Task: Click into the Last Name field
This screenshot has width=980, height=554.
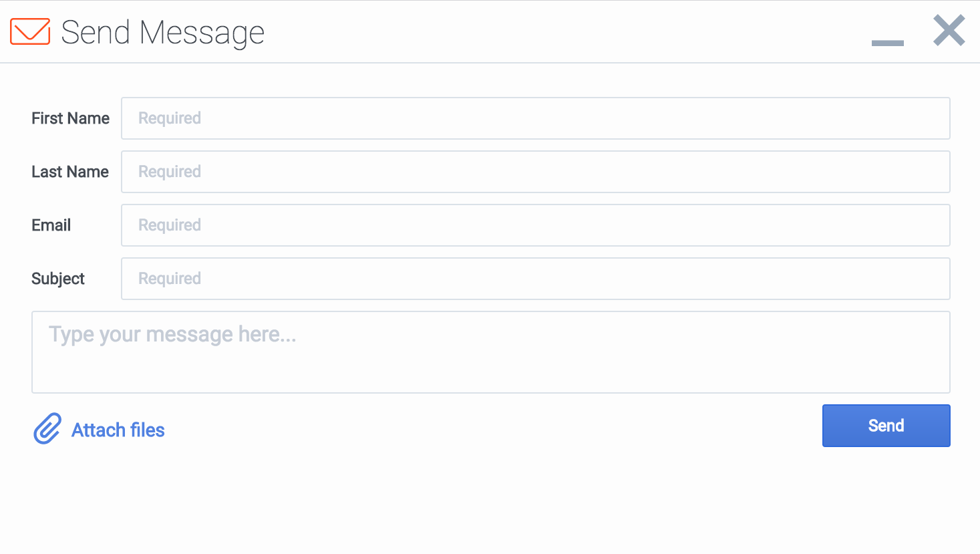Action: point(535,172)
